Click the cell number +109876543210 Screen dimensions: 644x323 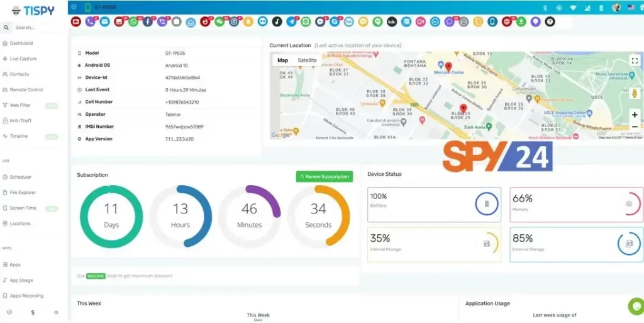[x=182, y=103]
